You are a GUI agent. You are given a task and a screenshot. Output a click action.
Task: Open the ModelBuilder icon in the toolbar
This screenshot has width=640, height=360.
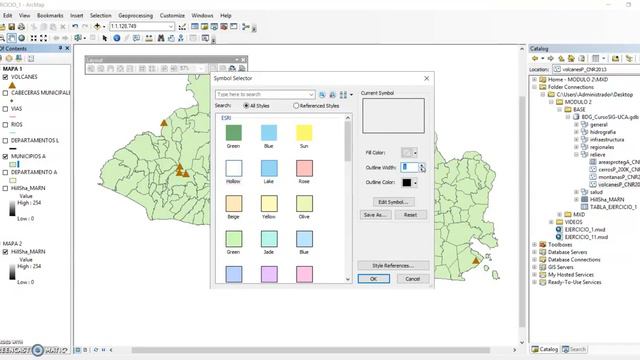pos(246,27)
